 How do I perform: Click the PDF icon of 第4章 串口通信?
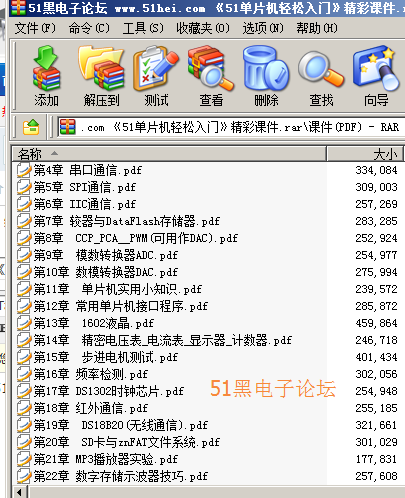[x=24, y=170]
